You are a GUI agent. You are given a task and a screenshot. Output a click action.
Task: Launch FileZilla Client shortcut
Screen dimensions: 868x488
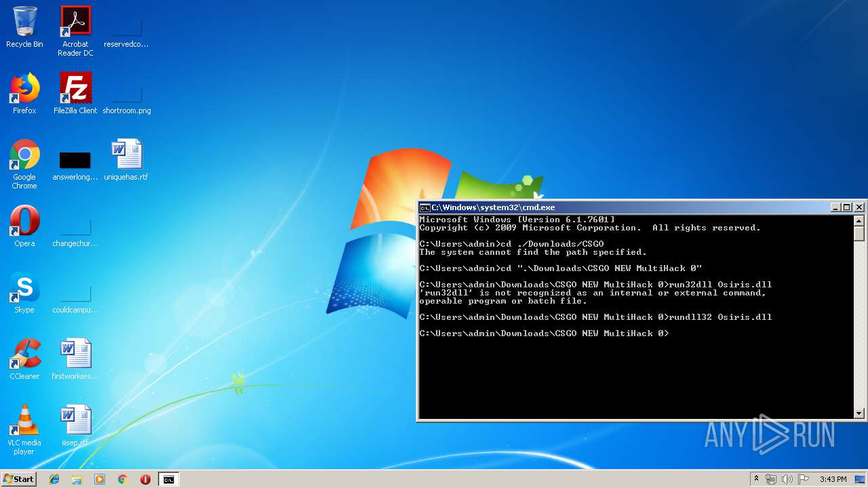coord(75,94)
